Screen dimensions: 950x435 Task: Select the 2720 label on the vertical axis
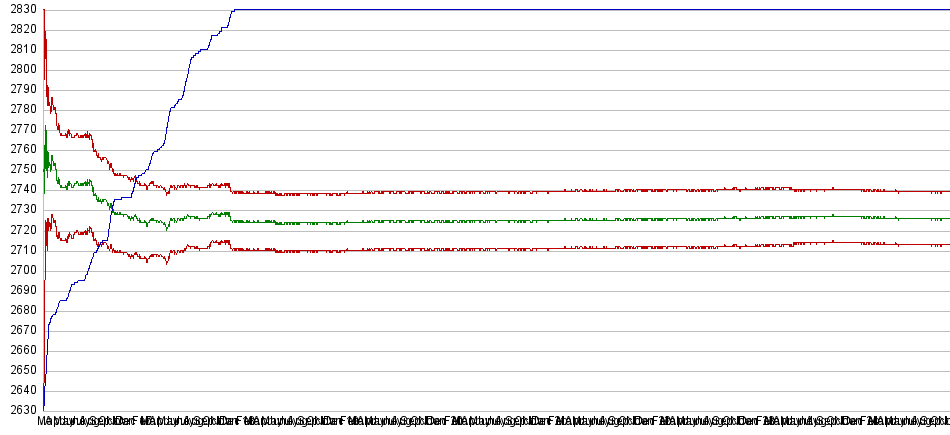pos(19,229)
